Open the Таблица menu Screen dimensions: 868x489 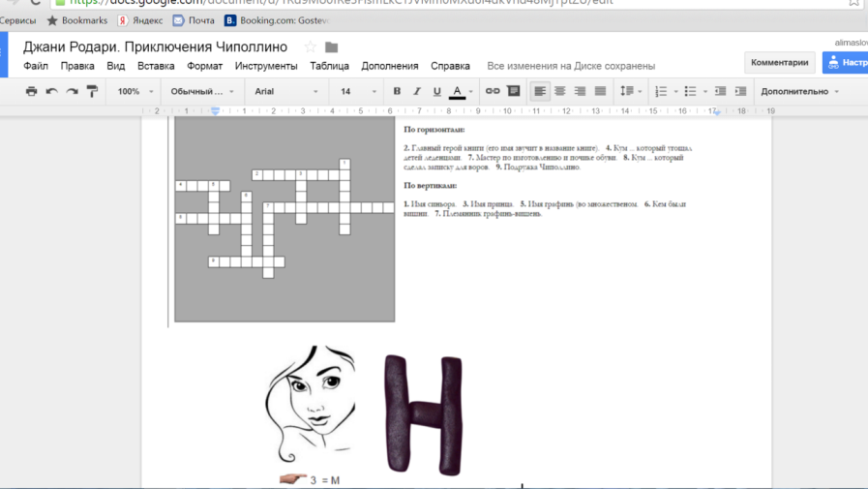(x=329, y=66)
